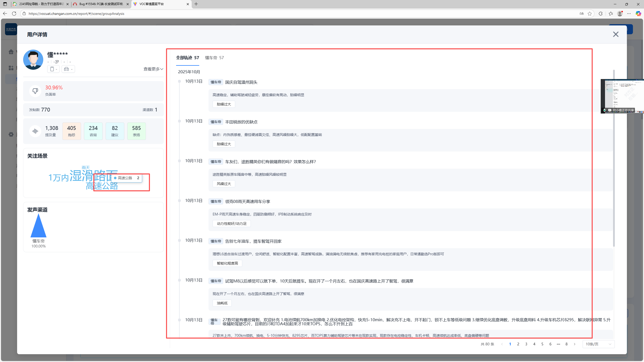Go to next page arrow
The height and width of the screenshot is (362, 644).
pyautogui.click(x=575, y=344)
